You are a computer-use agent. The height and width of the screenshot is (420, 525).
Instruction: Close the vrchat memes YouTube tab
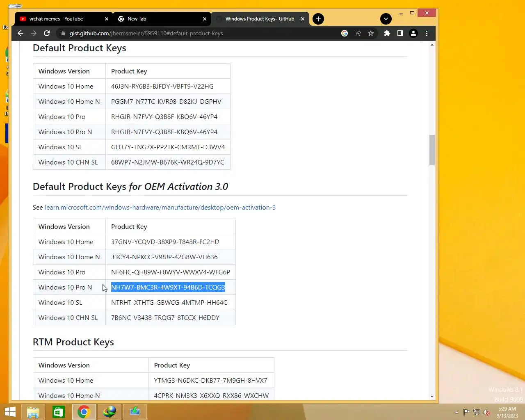[x=107, y=19]
